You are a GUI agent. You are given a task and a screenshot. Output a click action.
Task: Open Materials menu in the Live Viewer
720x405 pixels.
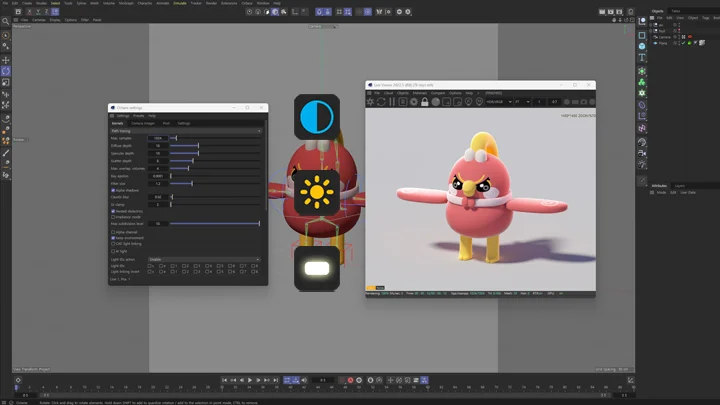click(x=420, y=93)
